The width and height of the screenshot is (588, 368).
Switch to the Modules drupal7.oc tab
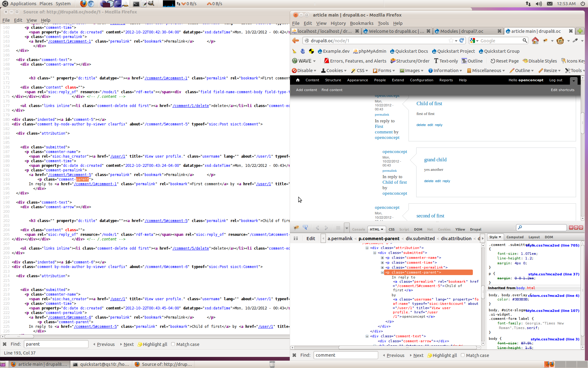(462, 31)
